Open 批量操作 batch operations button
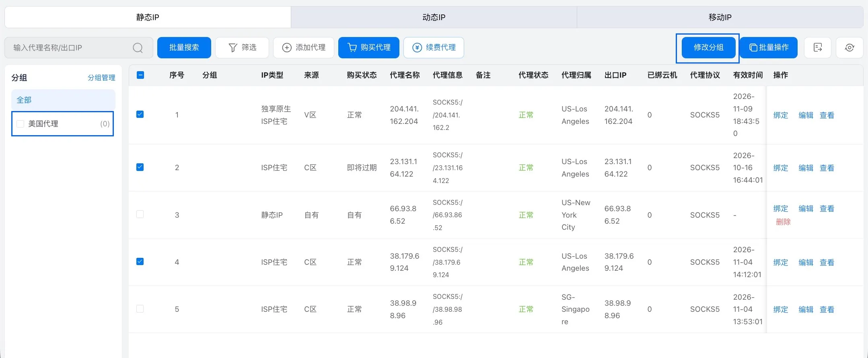The height and width of the screenshot is (358, 868). pyautogui.click(x=769, y=47)
